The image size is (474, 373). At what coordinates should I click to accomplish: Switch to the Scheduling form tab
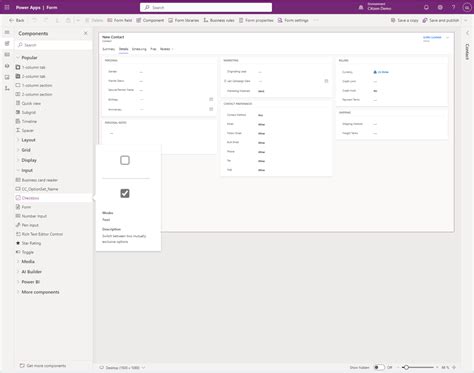(139, 49)
